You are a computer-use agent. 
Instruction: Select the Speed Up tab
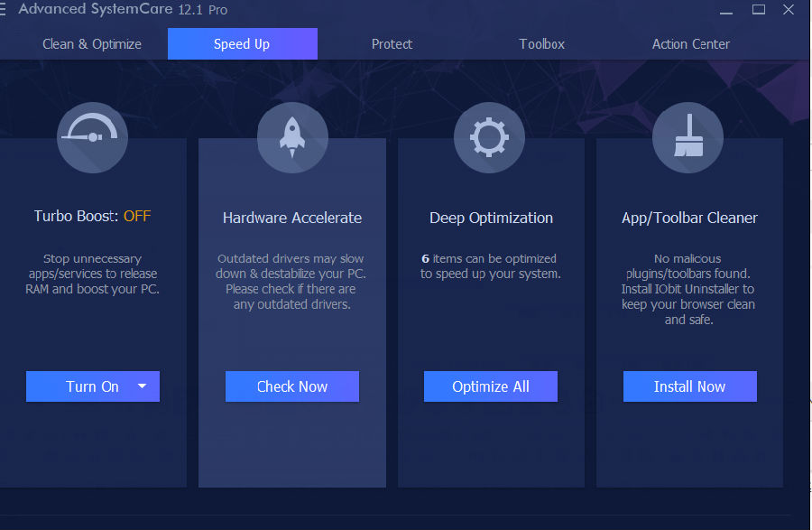[x=242, y=43]
